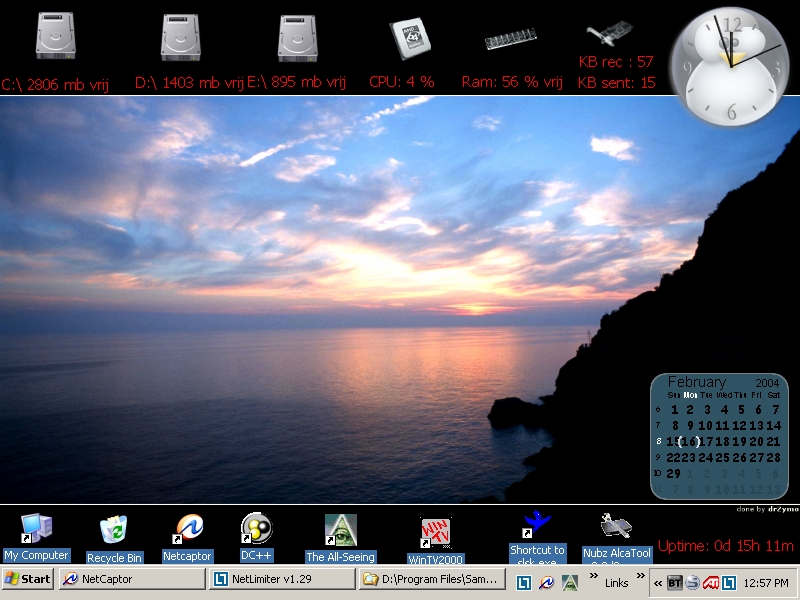This screenshot has height=600, width=800.
Task: Click the C: hard drive icon
Action: point(56,36)
